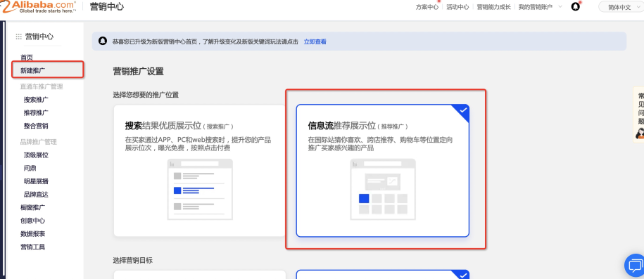Viewport: 644px width, 279px height.
Task: Select the 信息流推荐展示位 card
Action: pyautogui.click(x=382, y=170)
